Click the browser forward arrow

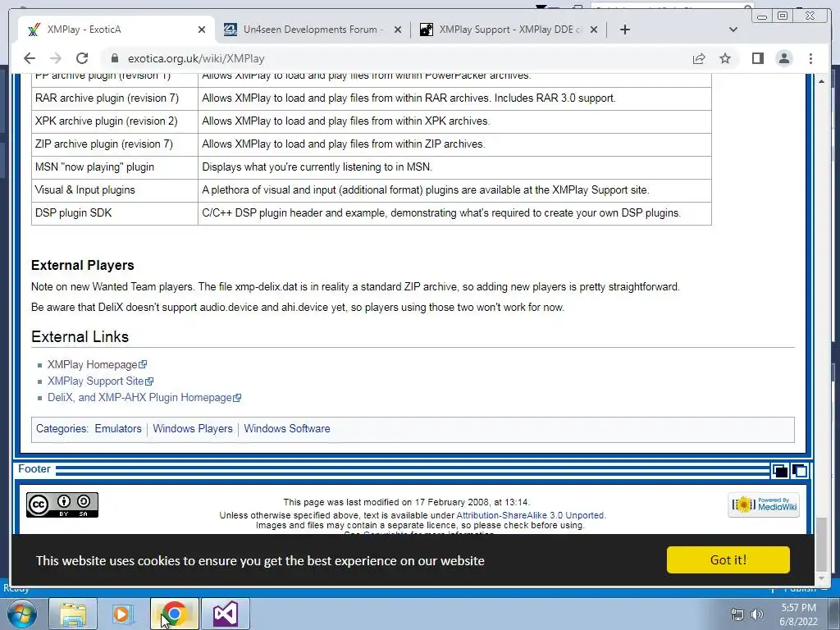pyautogui.click(x=56, y=58)
